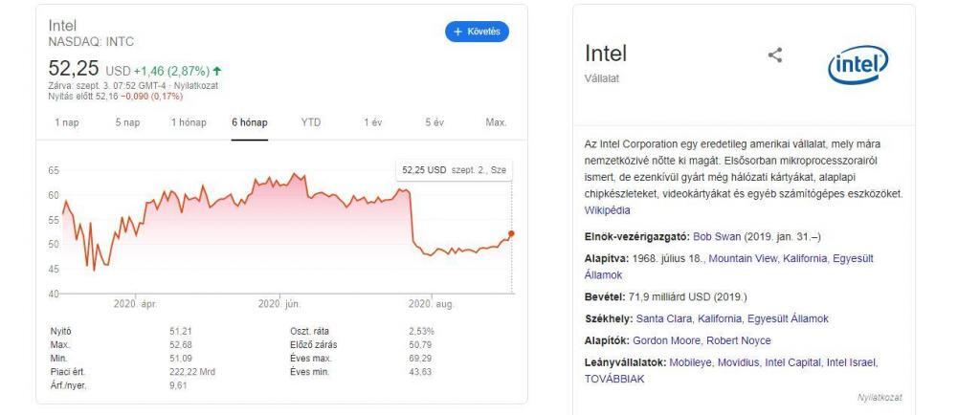The image size is (980, 415).
Task: Expand subsidiaries with TOVÁBBIAK
Action: coord(614,378)
